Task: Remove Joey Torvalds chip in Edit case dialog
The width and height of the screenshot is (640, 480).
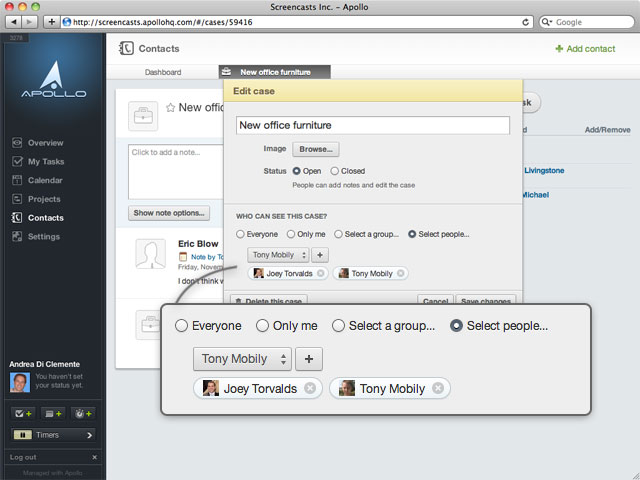Action: 321,273
